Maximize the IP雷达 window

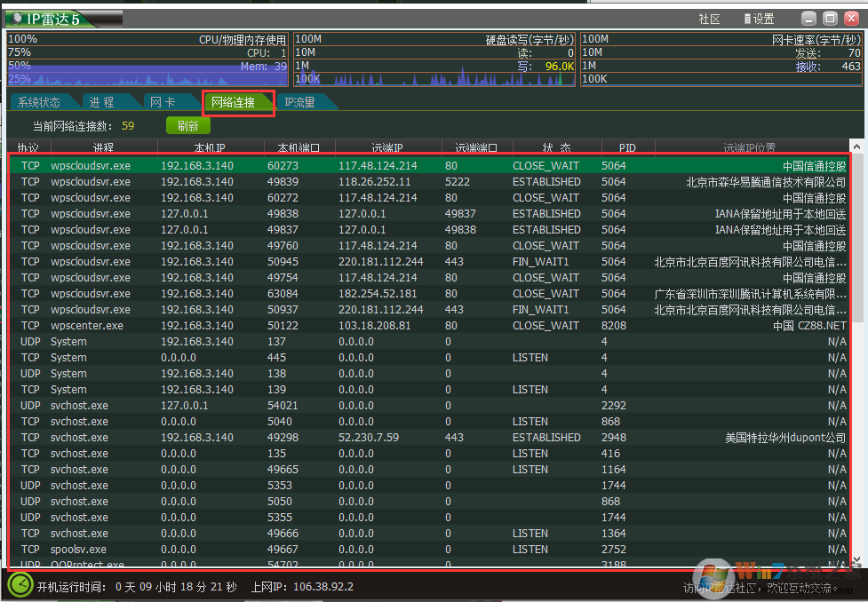pos(830,19)
